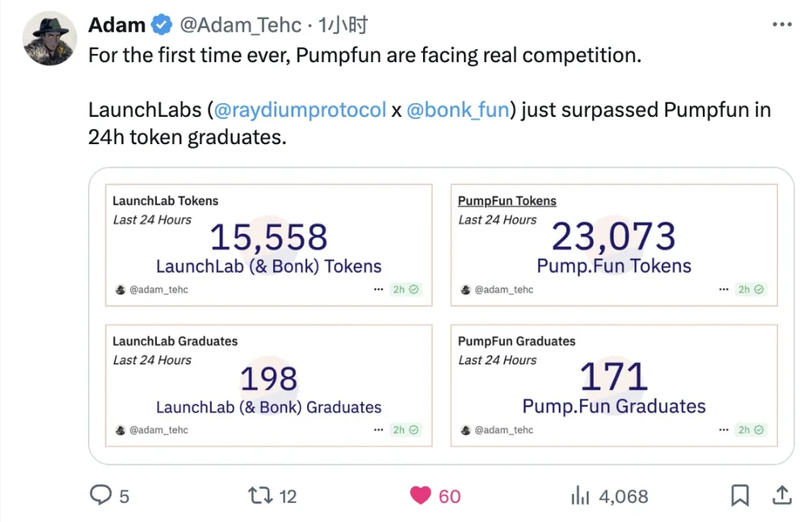Unlike the tweet by clicking the red heart
812x522 pixels.
point(420,495)
